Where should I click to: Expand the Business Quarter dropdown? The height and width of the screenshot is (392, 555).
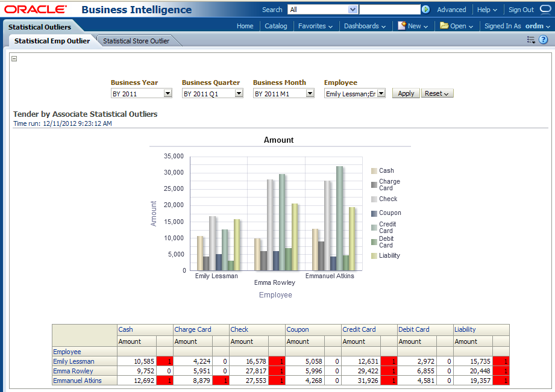point(239,94)
